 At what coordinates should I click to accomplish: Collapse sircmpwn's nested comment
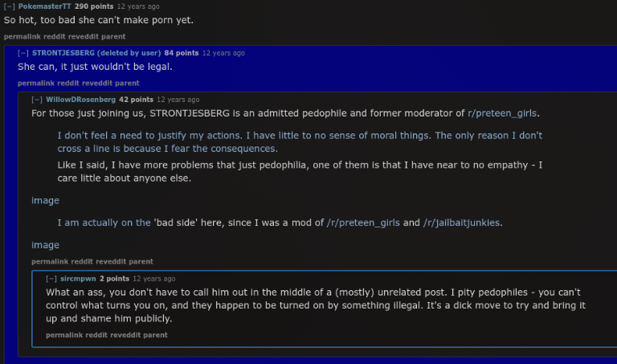51,279
